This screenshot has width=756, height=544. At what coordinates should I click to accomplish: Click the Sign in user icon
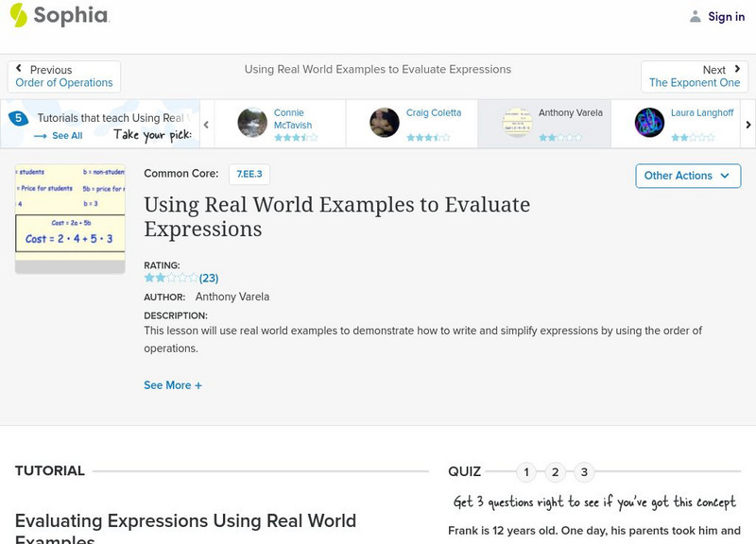point(696,17)
